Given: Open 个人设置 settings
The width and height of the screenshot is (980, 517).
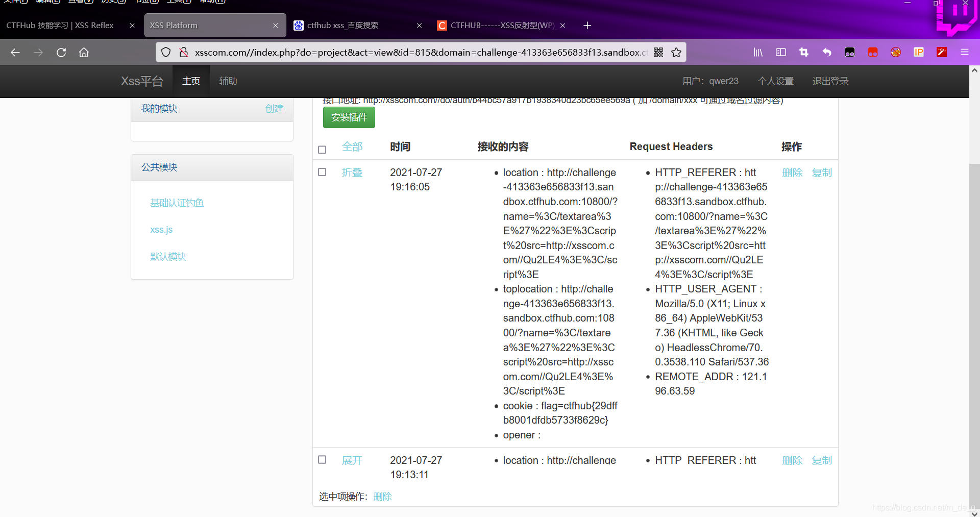Looking at the screenshot, I should point(775,81).
